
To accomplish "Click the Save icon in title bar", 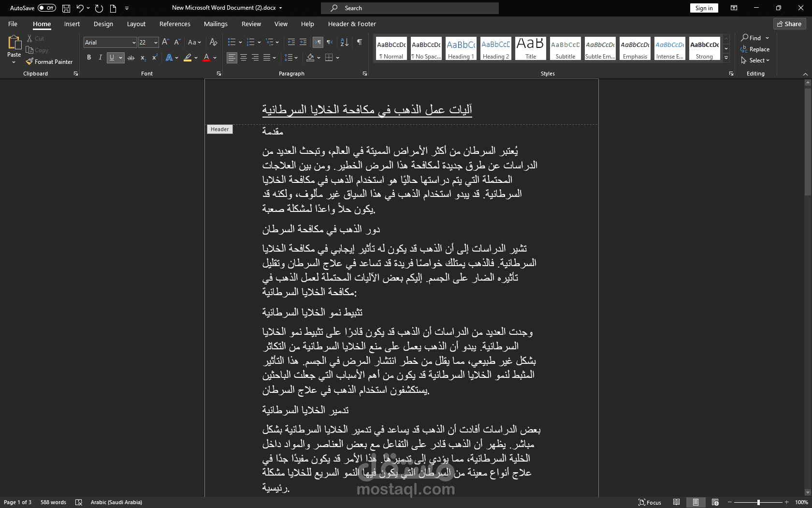I will tap(66, 8).
